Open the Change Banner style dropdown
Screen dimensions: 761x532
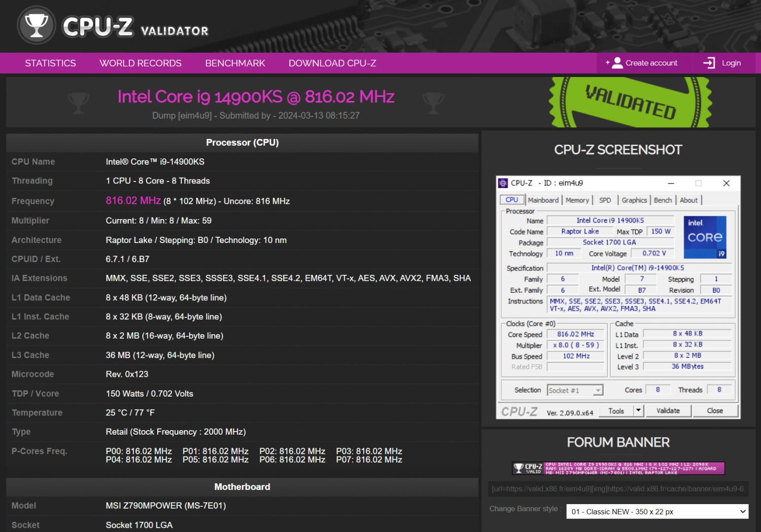(x=657, y=511)
